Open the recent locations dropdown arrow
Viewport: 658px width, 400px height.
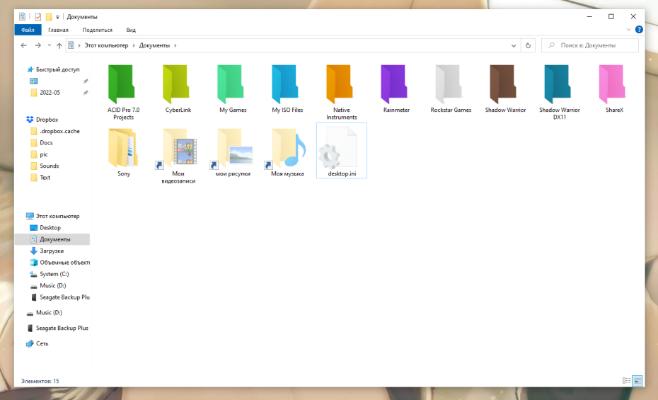click(49, 45)
